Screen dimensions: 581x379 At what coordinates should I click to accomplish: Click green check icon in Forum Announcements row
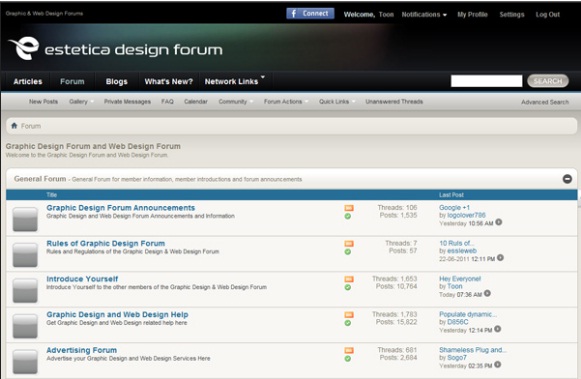click(348, 216)
